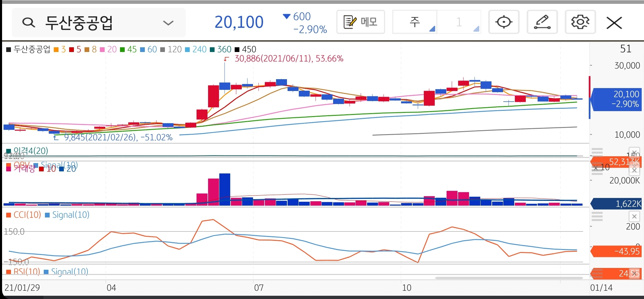
Task: Click the 8 moving average legend label
Action: [94, 49]
